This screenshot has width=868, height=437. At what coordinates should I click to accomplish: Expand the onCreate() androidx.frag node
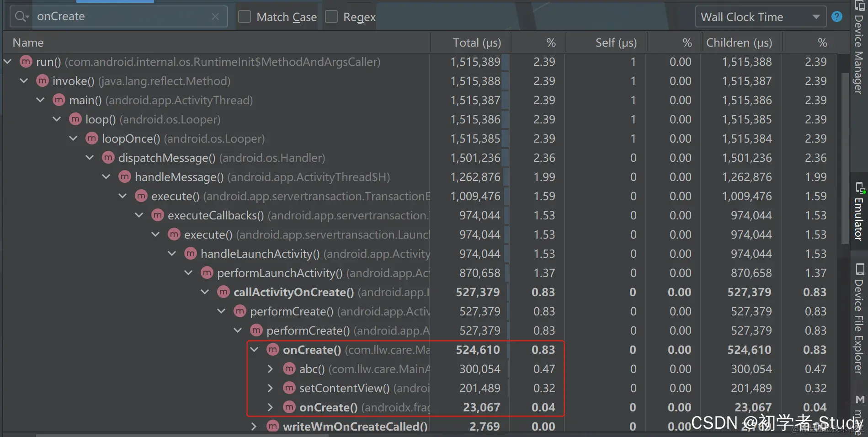tap(270, 407)
